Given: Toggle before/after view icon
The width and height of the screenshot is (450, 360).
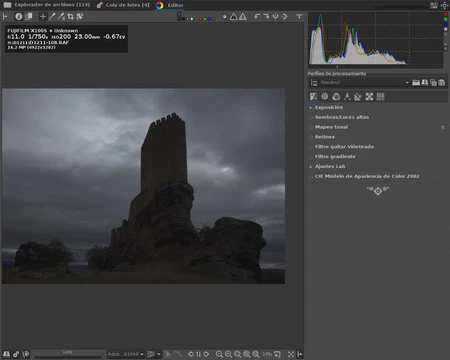Looking at the screenshot, I should pos(29,16).
